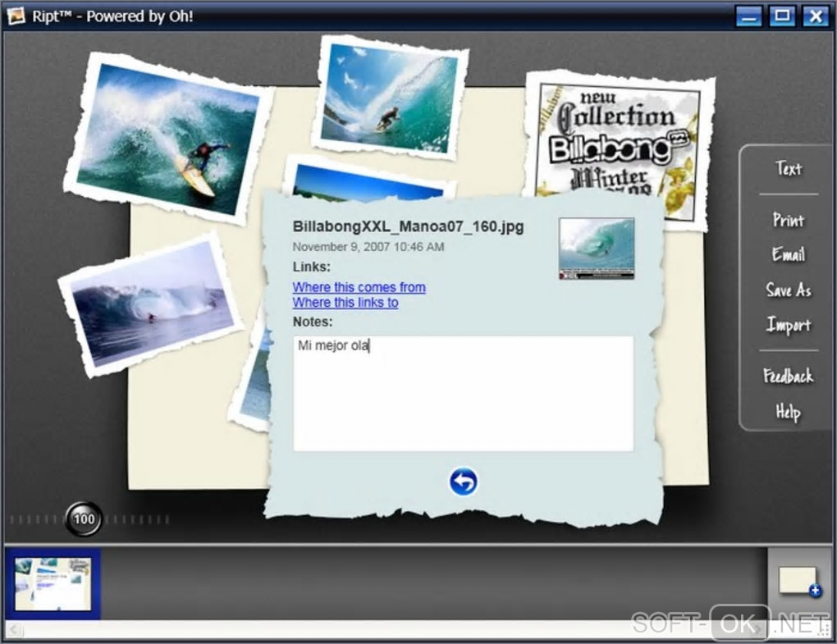The width and height of the screenshot is (837, 644).
Task: Maximize the Ript window
Action: (x=782, y=16)
